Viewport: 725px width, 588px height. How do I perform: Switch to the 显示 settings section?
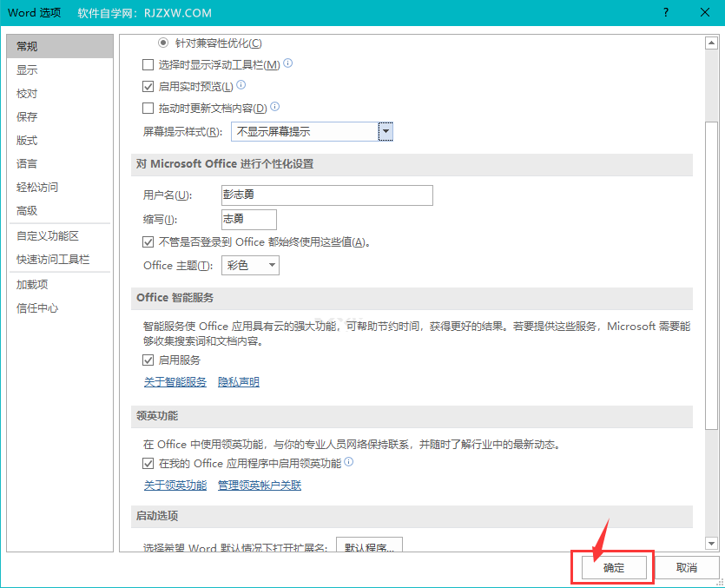pos(27,69)
